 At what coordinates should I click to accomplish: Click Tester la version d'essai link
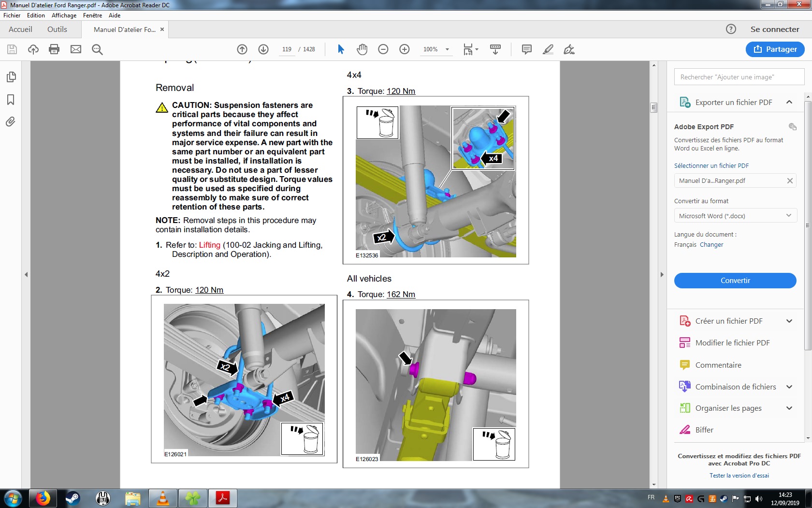[739, 476]
